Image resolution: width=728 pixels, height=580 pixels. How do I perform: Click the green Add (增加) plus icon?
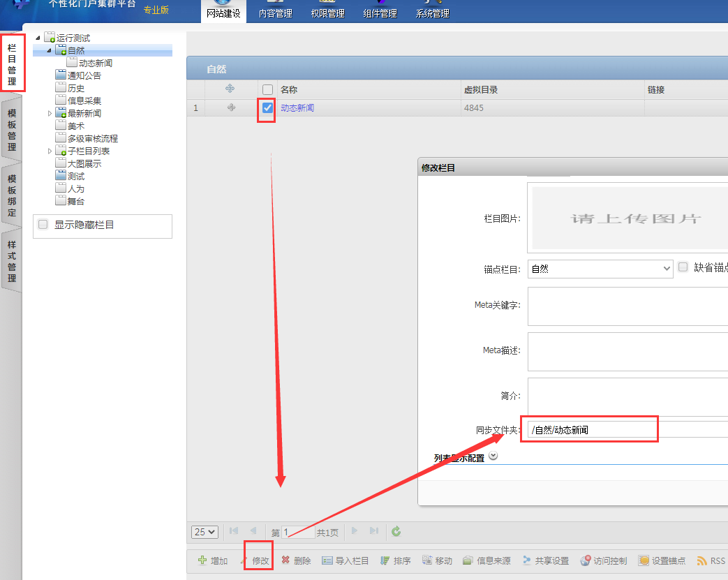[202, 560]
